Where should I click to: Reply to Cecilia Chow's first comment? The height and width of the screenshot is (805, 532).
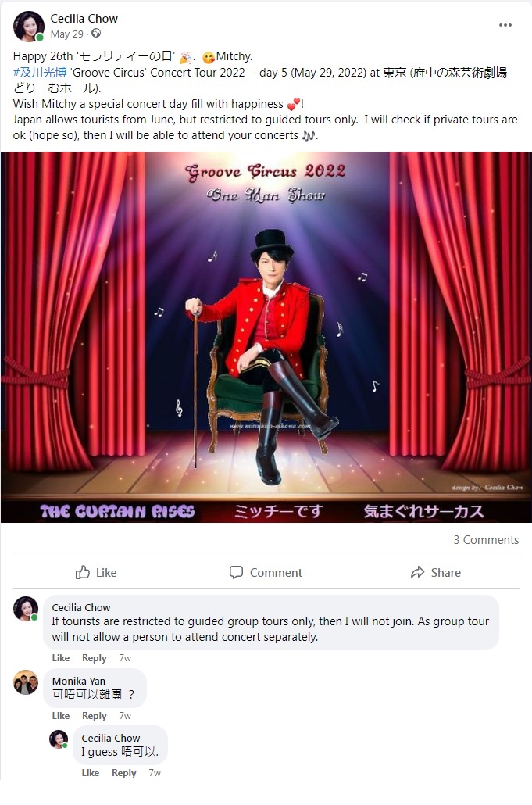pyautogui.click(x=95, y=657)
